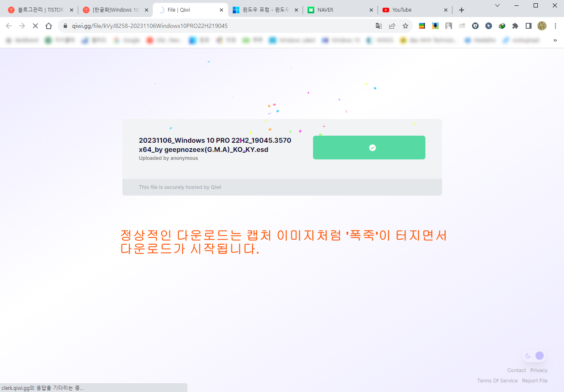
Task: Click the file name ending in KO_KY.esd
Action: (215, 145)
